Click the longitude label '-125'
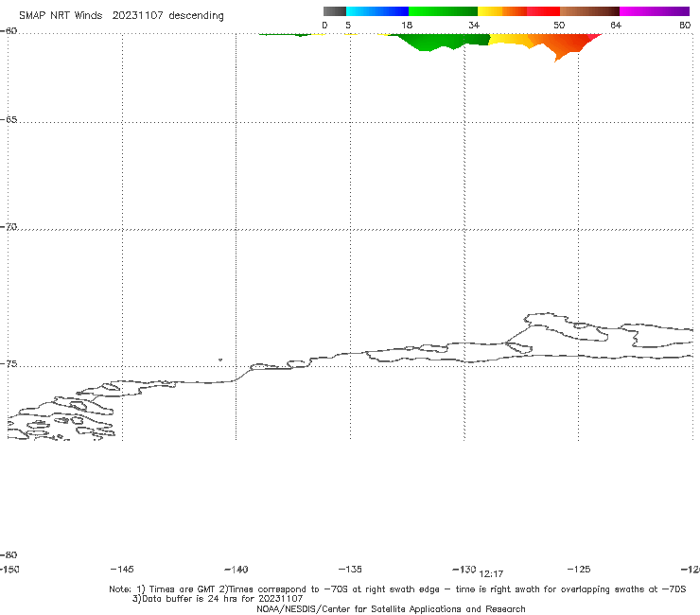 (x=579, y=570)
